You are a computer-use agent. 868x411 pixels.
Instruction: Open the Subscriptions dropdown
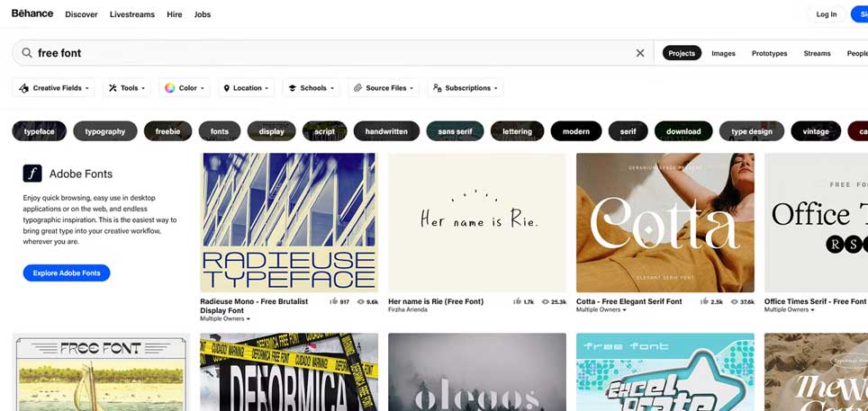coord(465,88)
